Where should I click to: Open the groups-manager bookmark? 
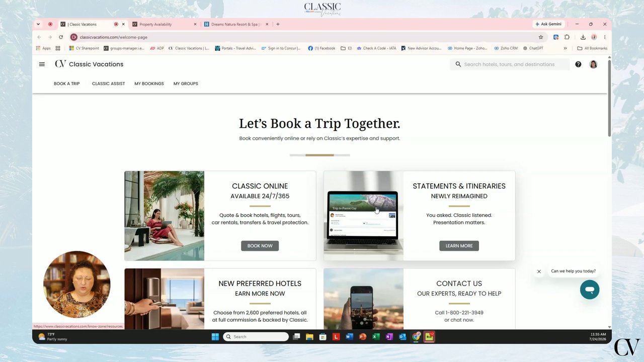pos(124,48)
